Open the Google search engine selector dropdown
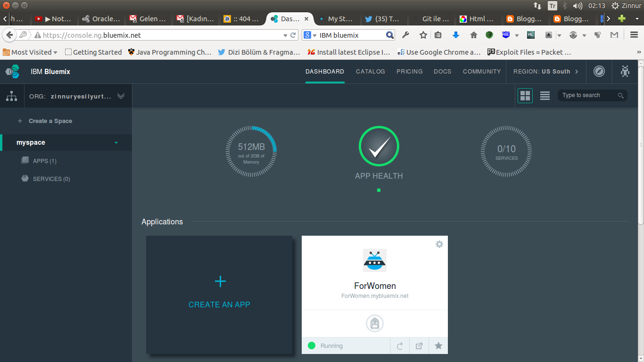Viewport: 644px width, 362px height. point(310,35)
